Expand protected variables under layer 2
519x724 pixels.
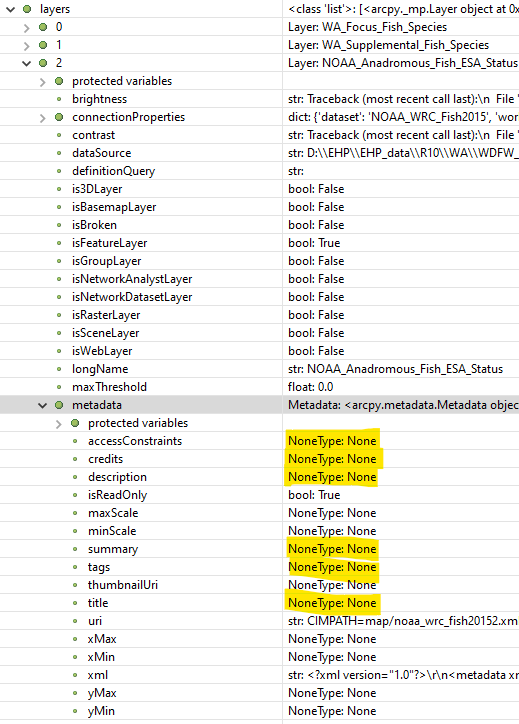[42, 82]
